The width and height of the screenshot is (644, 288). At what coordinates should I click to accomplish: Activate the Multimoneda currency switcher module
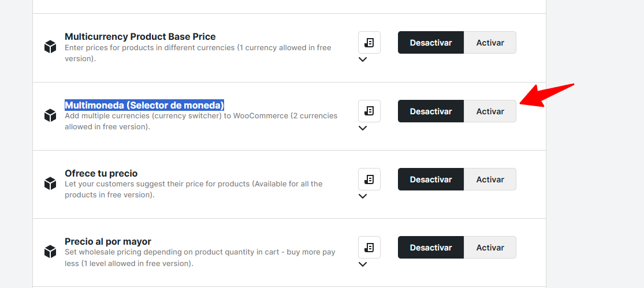coord(490,111)
